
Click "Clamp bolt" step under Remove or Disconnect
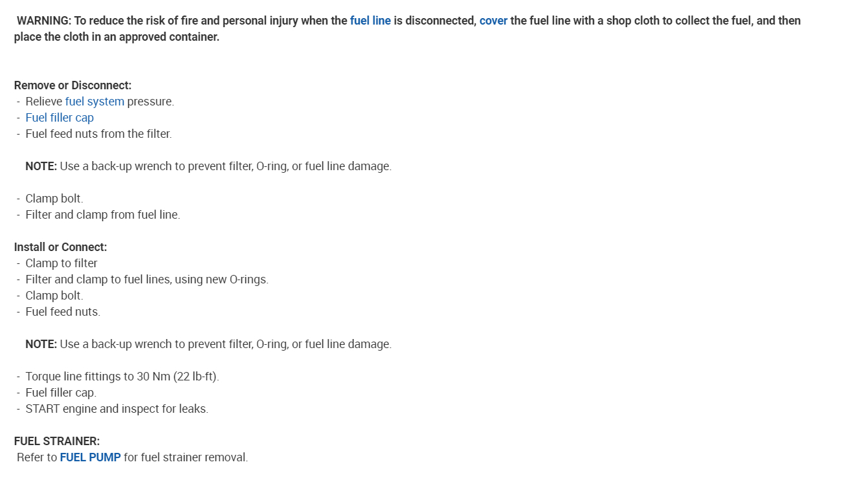click(x=54, y=199)
